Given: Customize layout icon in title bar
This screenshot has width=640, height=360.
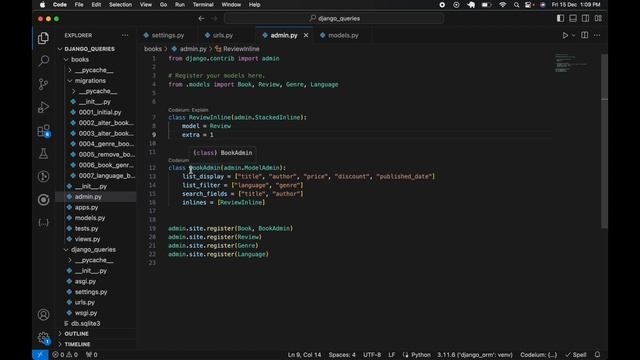Looking at the screenshot, I should 598,18.
